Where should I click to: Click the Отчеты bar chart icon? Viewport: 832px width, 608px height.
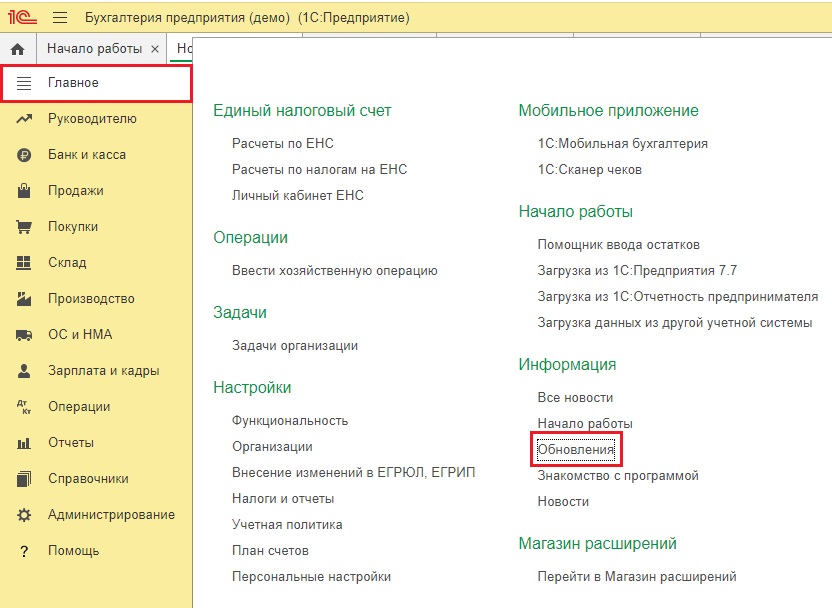tap(24, 443)
